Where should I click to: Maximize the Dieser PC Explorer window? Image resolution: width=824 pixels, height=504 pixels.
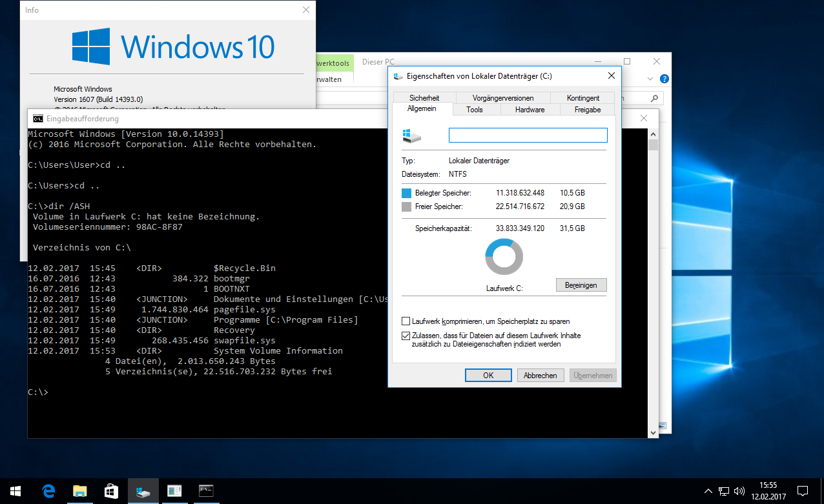pyautogui.click(x=626, y=61)
